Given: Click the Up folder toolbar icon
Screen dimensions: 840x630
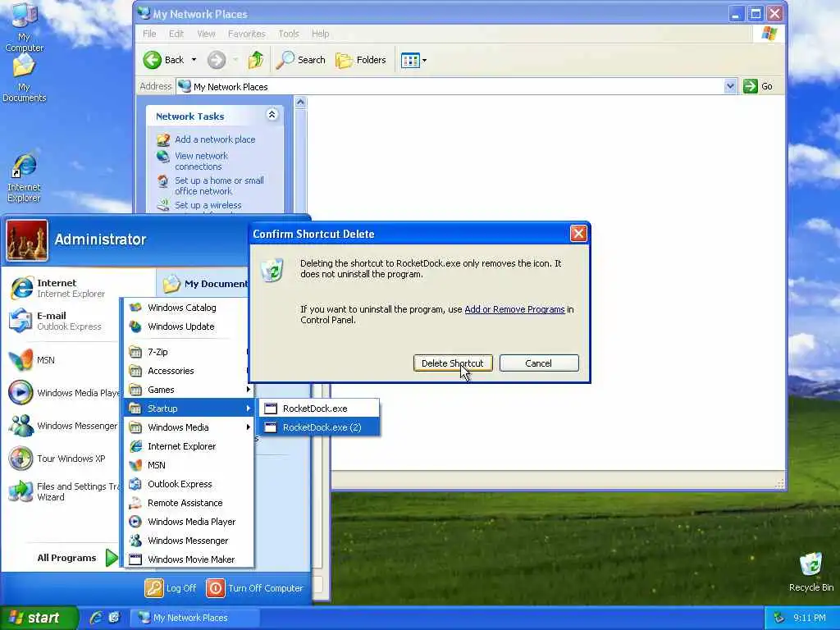Looking at the screenshot, I should point(256,60).
